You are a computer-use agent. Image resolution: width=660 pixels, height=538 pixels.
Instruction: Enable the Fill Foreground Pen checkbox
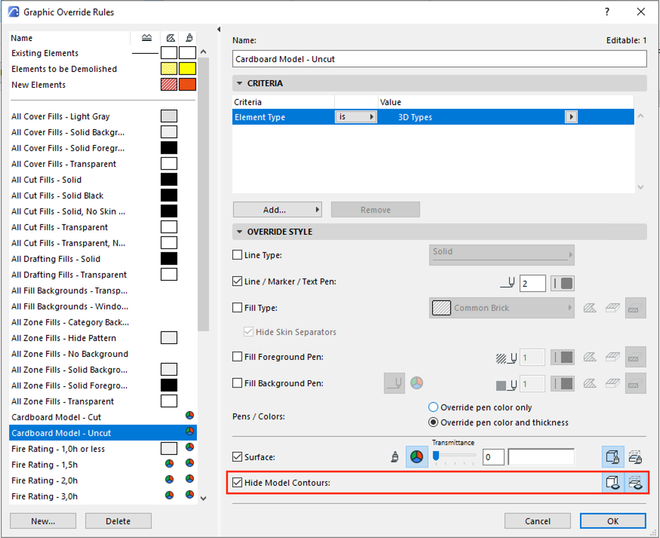(x=237, y=357)
